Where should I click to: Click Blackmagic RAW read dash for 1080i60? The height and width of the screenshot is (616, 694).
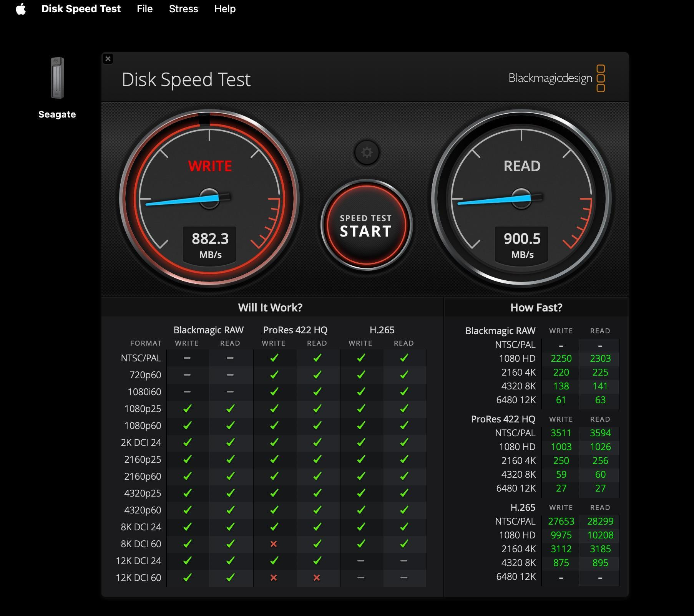(230, 392)
